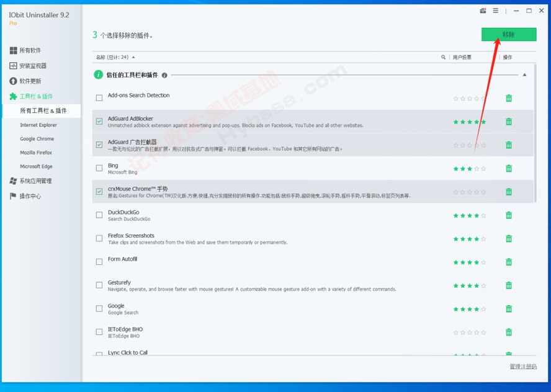The width and height of the screenshot is (551, 392).
Task: Click the plug-in list vertical scrollbar
Action: [x=535, y=133]
